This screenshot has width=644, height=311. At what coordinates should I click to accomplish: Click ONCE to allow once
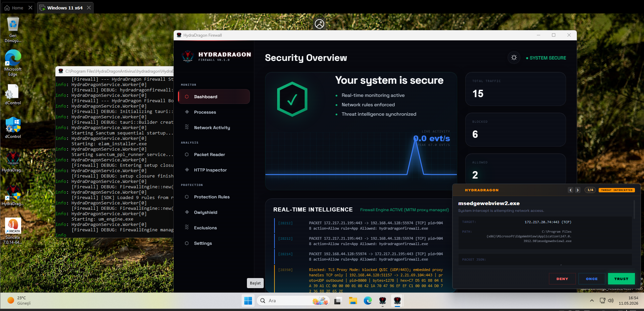coord(592,279)
